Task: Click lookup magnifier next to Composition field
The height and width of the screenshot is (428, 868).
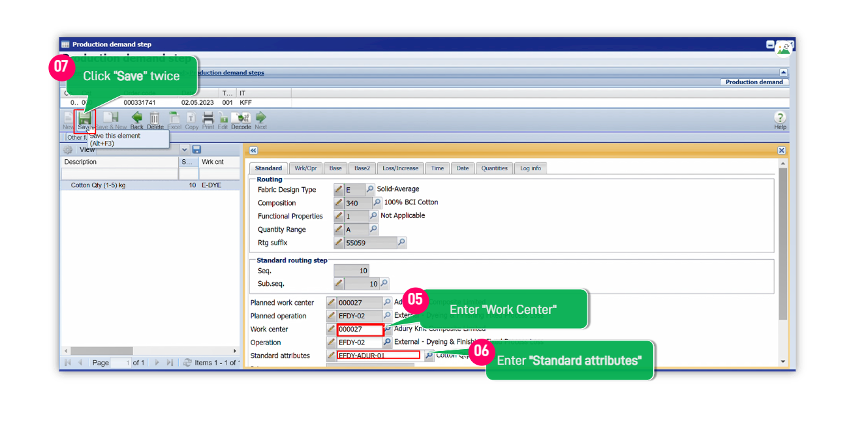Action: [377, 203]
